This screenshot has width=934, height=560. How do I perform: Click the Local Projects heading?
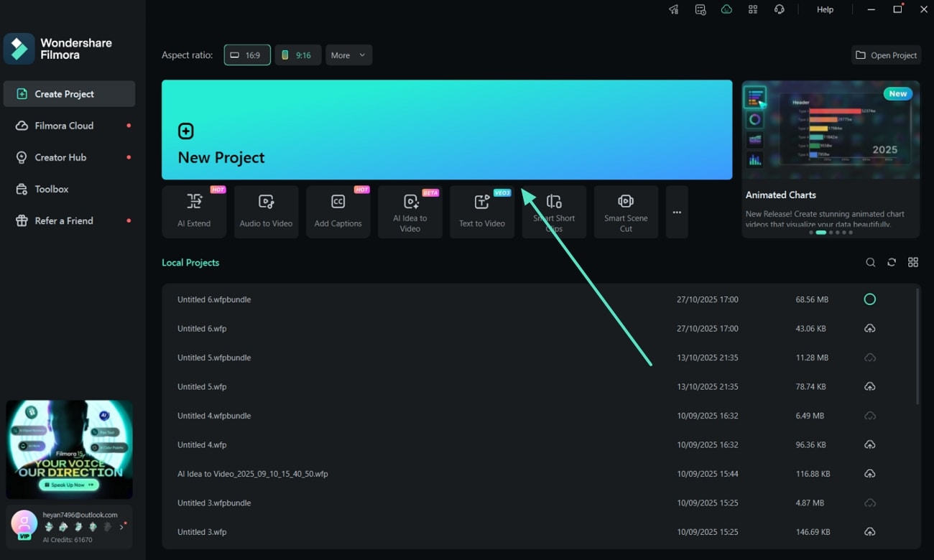pos(190,263)
